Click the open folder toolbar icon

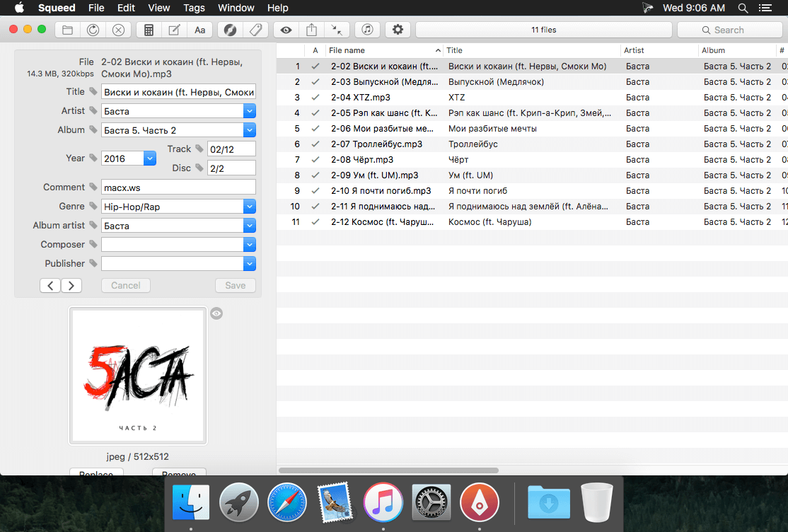(x=67, y=30)
